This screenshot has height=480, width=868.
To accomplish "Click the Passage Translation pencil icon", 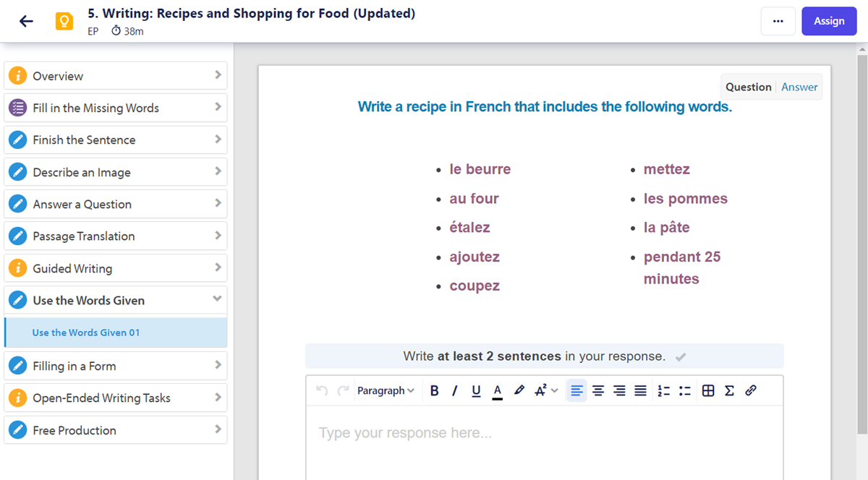I will pos(17,236).
